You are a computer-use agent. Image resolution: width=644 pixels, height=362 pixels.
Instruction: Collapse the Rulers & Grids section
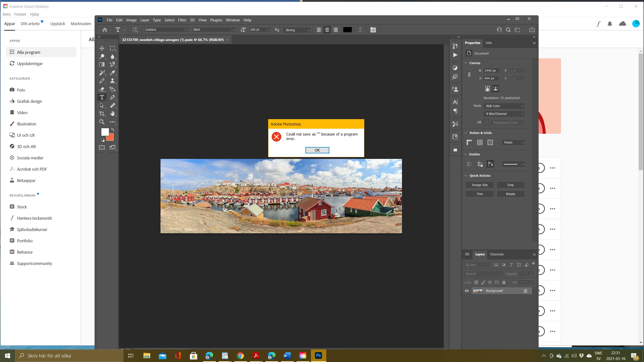pyautogui.click(x=466, y=133)
